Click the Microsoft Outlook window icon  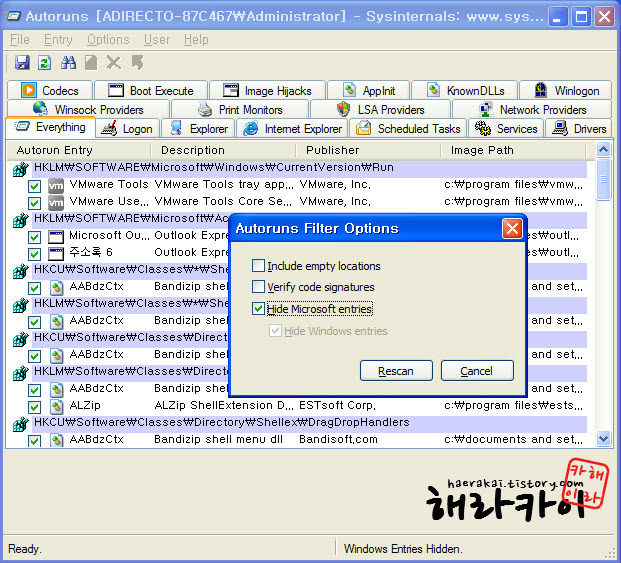[56, 237]
